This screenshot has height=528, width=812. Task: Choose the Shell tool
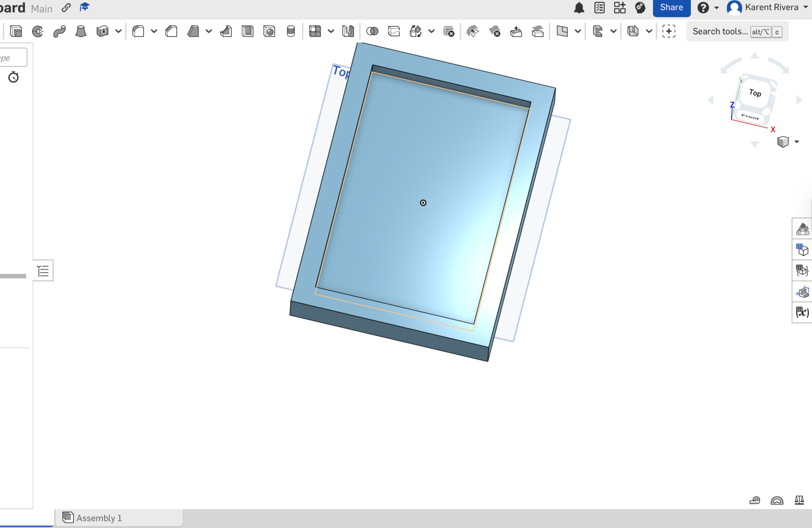(x=247, y=31)
